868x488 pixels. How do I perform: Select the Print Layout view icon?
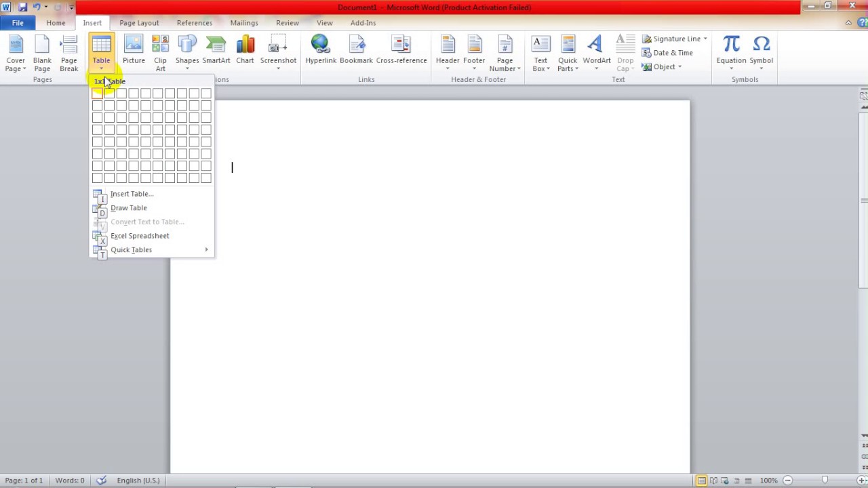click(x=701, y=481)
